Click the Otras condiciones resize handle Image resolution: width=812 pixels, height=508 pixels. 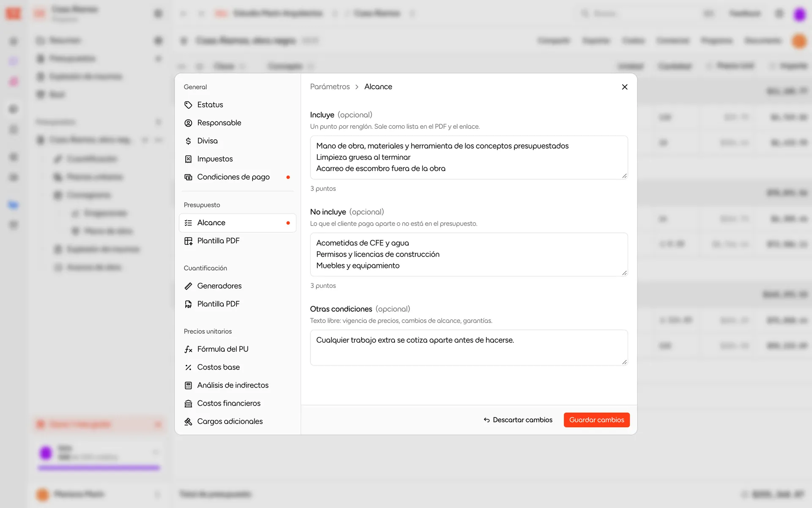click(624, 362)
